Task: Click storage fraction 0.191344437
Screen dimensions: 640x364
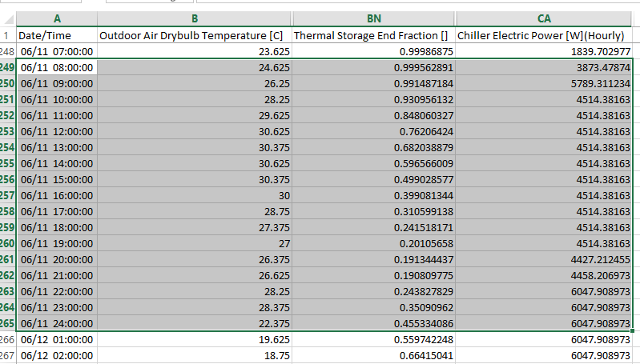Action: pyautogui.click(x=374, y=260)
